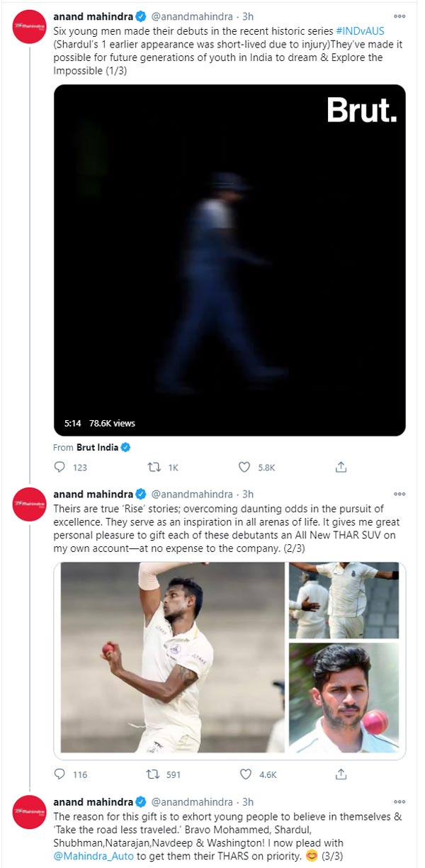The width and height of the screenshot is (425, 868).
Task: Like the second tweet with the heart
Action: click(x=244, y=774)
